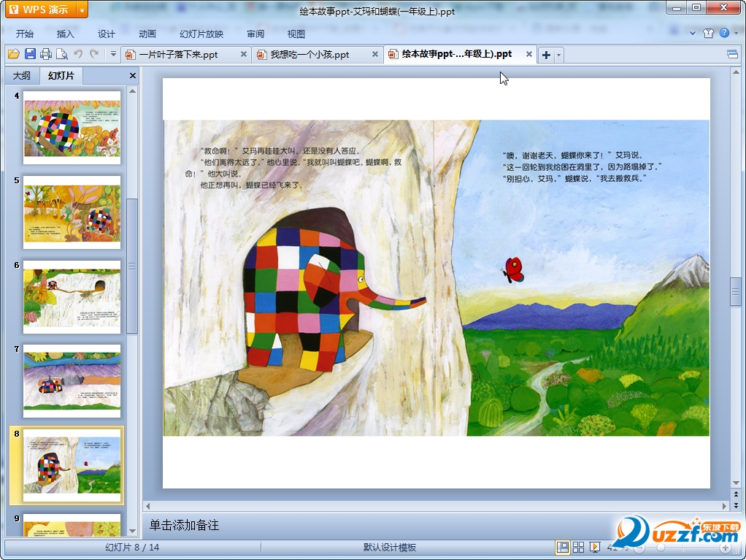Screen dimensions: 746x560
Task: Start slideshow from the status bar play icon
Action: (x=595, y=548)
